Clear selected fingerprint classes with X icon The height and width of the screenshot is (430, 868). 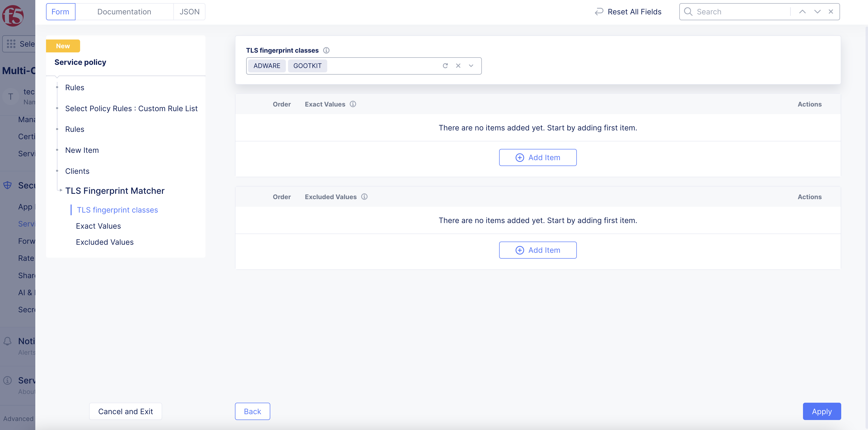click(458, 66)
